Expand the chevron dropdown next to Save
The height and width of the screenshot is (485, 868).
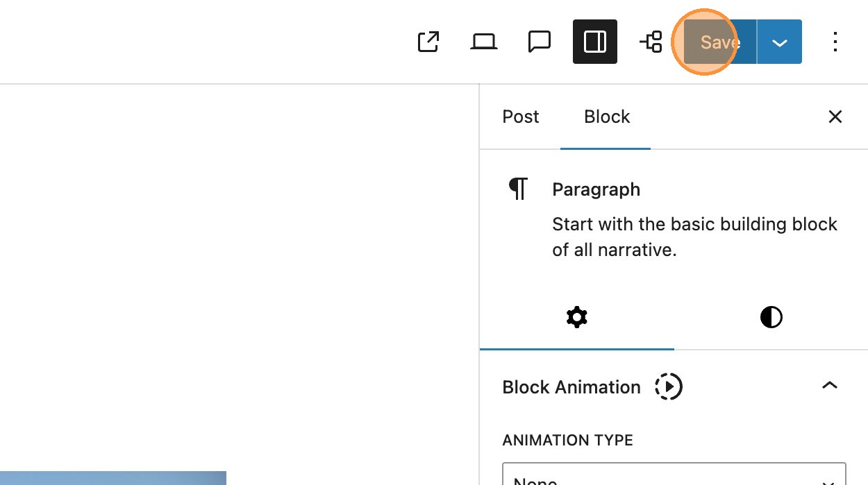click(x=779, y=42)
